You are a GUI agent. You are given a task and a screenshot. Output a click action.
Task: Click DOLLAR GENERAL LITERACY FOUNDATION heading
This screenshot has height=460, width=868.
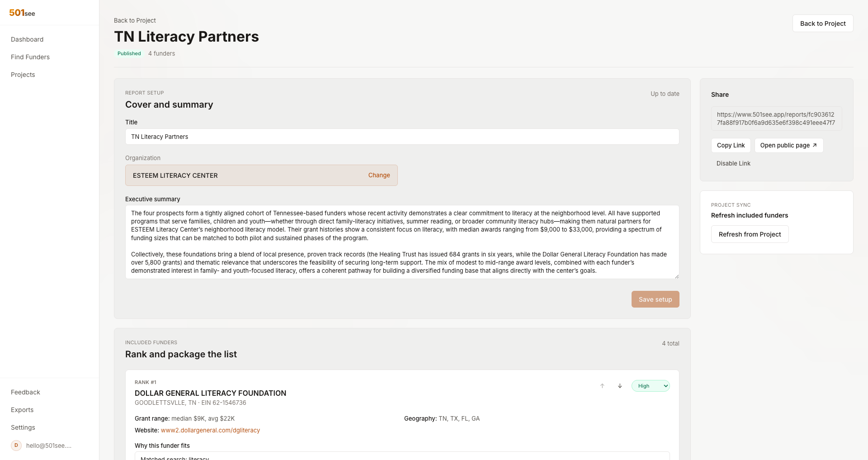210,393
